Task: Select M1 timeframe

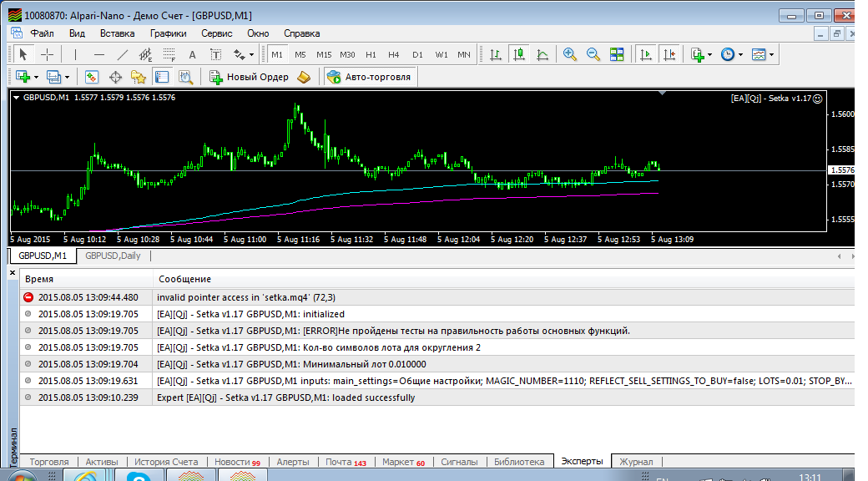Action: click(x=277, y=54)
